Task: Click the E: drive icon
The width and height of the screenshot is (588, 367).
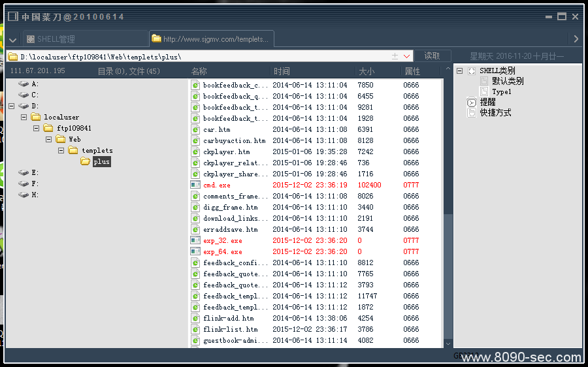Action: coord(24,172)
